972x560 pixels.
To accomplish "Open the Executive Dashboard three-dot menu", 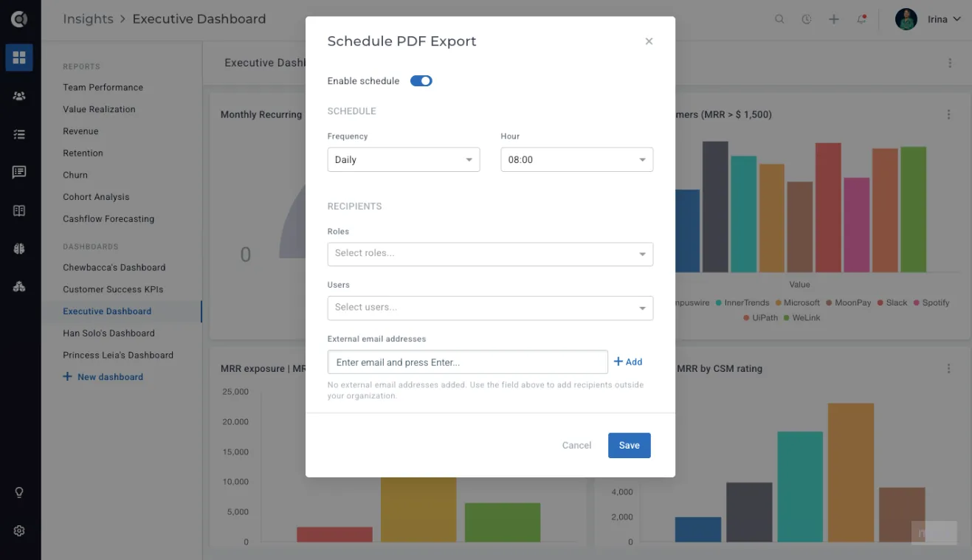I will click(x=950, y=63).
